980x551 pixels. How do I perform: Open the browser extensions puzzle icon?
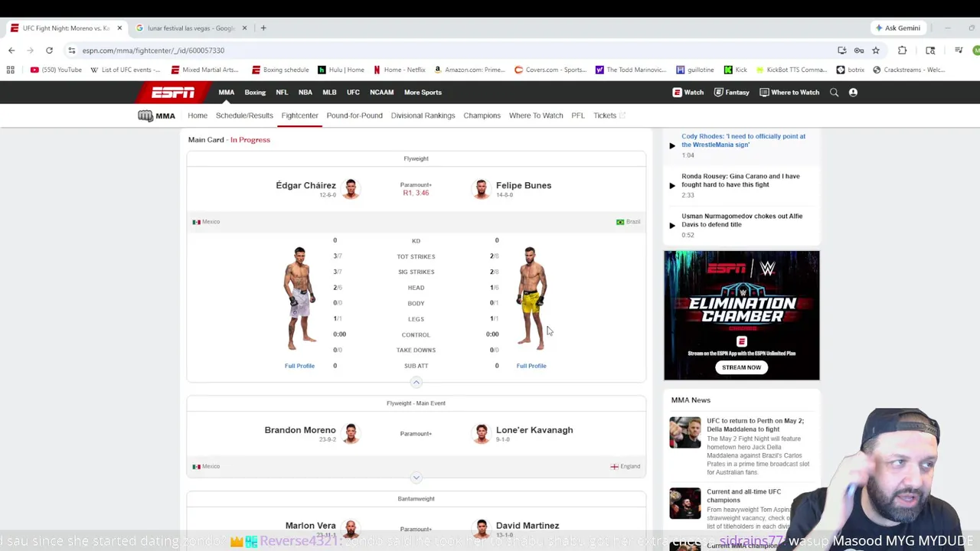click(902, 51)
